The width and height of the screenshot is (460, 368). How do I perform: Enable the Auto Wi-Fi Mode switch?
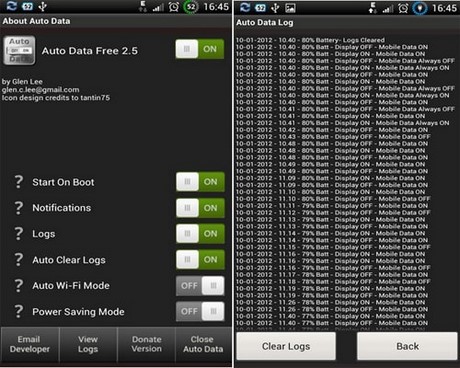click(200, 286)
